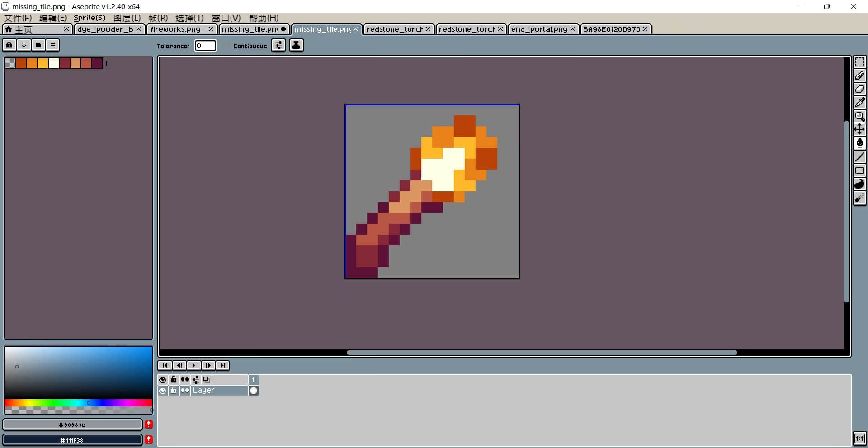Screen dimensions: 868x448
Task: Click the palette lock edit-mode icon
Action: [x=9, y=45]
